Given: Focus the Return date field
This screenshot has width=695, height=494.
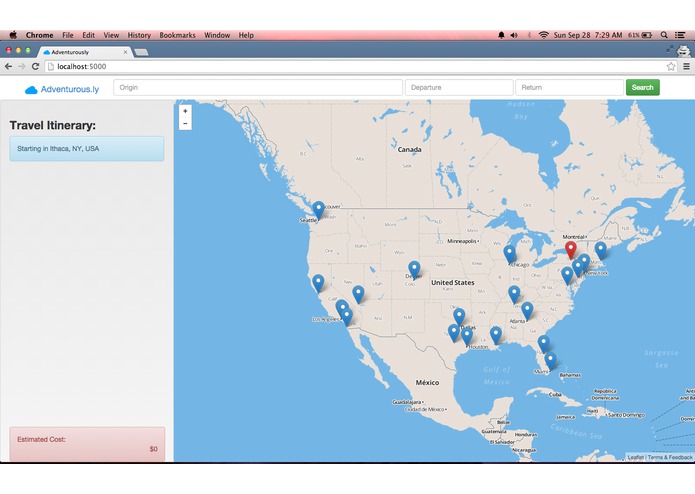Looking at the screenshot, I should [x=569, y=87].
